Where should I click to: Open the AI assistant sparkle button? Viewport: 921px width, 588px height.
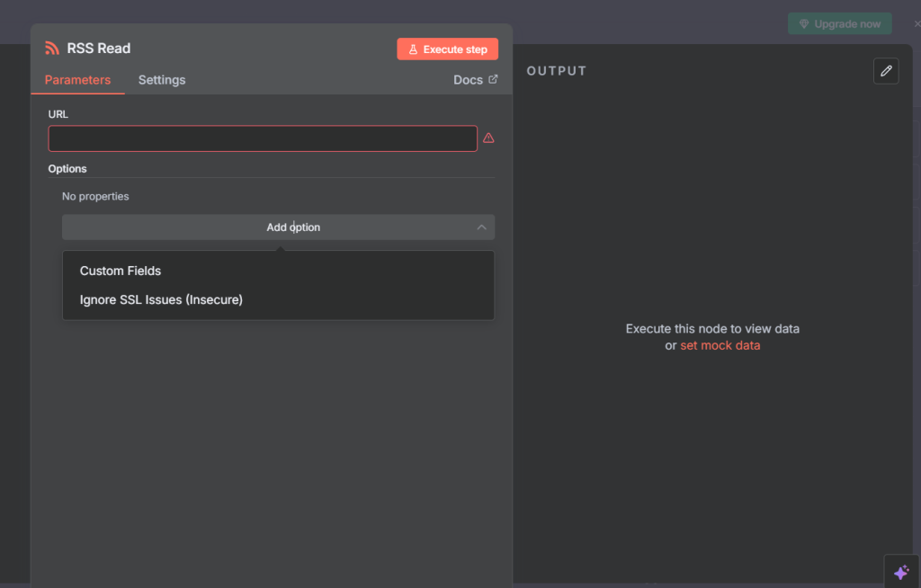[901, 572]
